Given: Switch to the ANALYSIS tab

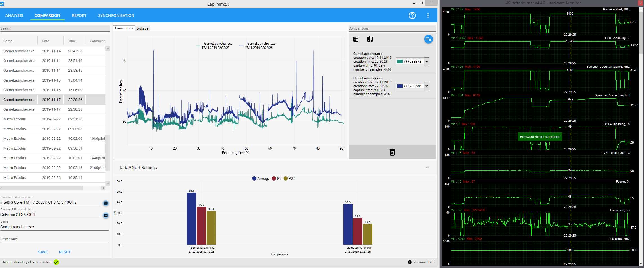Looking at the screenshot, I should click(x=14, y=15).
